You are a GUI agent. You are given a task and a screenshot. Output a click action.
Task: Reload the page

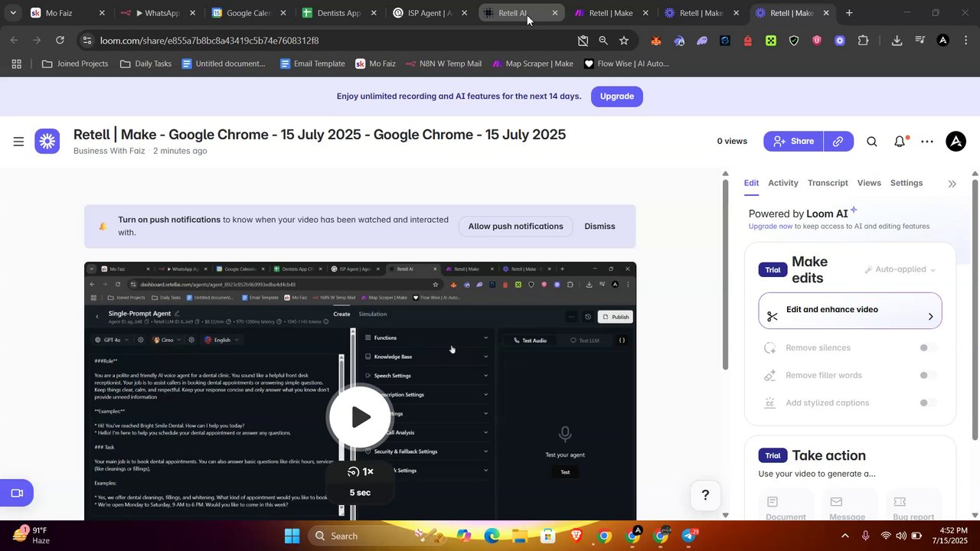pos(60,41)
